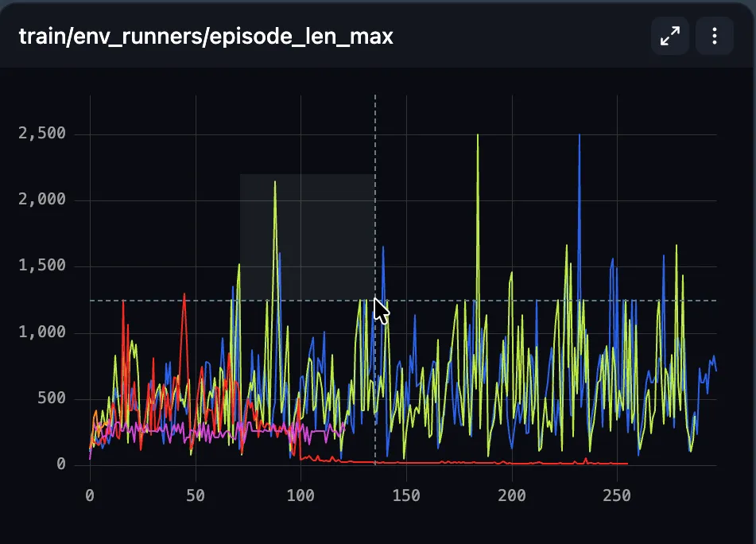Open the three-dot options menu
The width and height of the screenshot is (756, 544).
(x=715, y=36)
